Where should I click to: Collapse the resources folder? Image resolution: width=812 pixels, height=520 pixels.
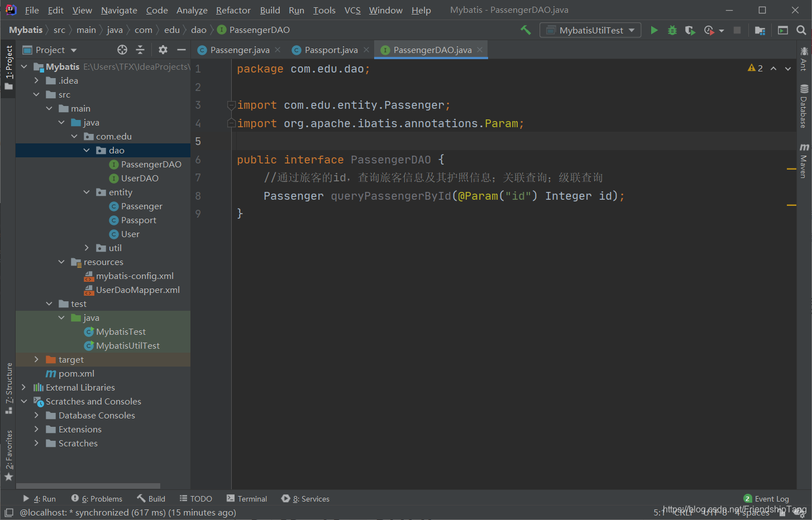click(61, 262)
